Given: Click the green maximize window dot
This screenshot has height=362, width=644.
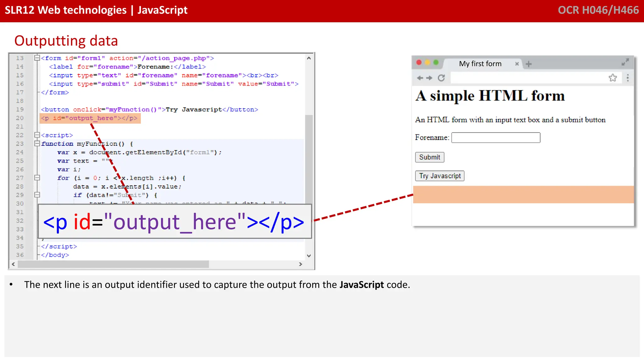Looking at the screenshot, I should pyautogui.click(x=436, y=62).
